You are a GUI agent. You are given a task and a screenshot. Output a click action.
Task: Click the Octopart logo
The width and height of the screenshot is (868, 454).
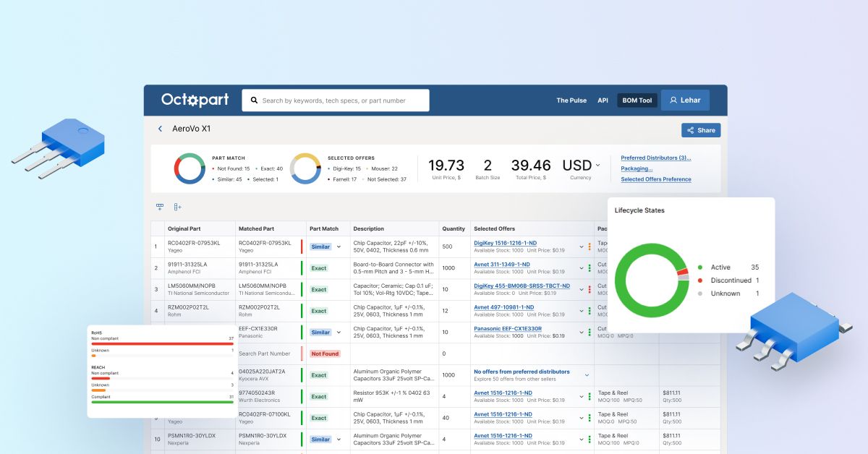tap(195, 100)
